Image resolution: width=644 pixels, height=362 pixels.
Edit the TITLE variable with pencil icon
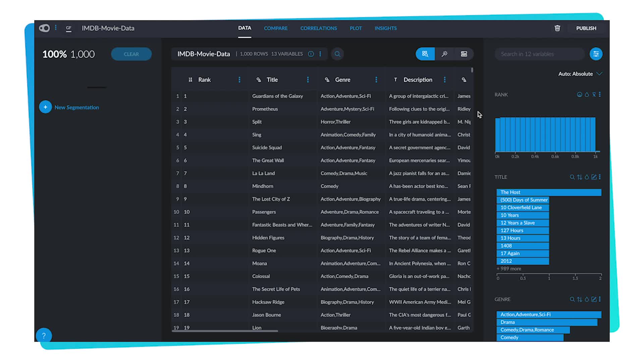click(x=594, y=177)
